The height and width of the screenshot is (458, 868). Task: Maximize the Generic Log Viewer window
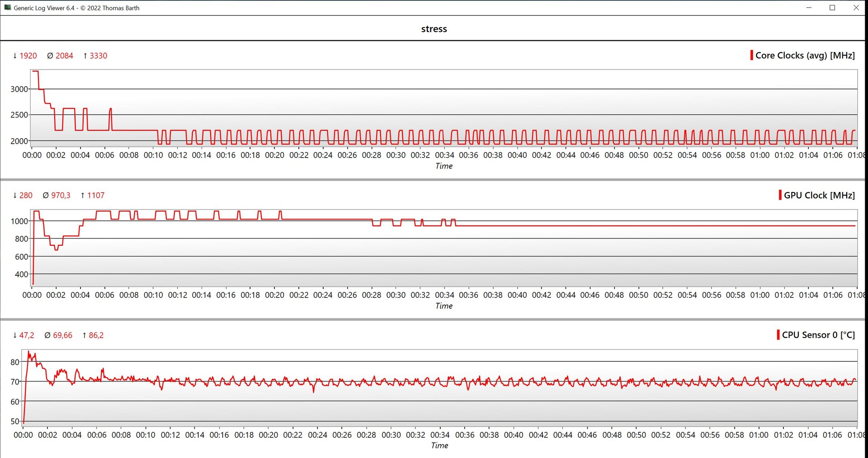point(832,8)
